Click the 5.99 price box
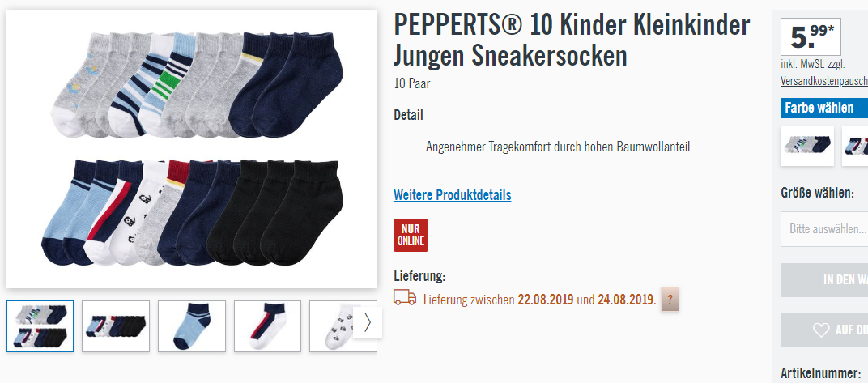This screenshot has width=868, height=383. pyautogui.click(x=811, y=37)
